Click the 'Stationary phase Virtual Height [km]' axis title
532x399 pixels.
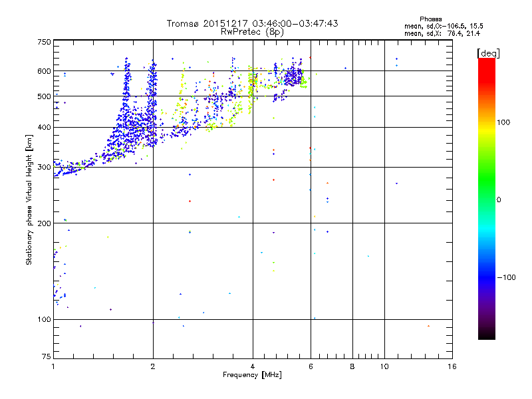coord(29,199)
